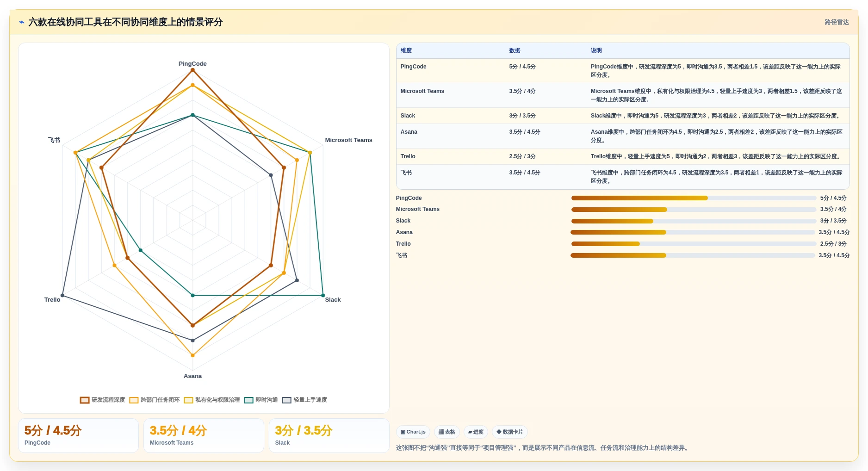Click the 跨部门任务闭环 data point on Asana axis
The width and height of the screenshot is (868, 471).
click(192, 355)
